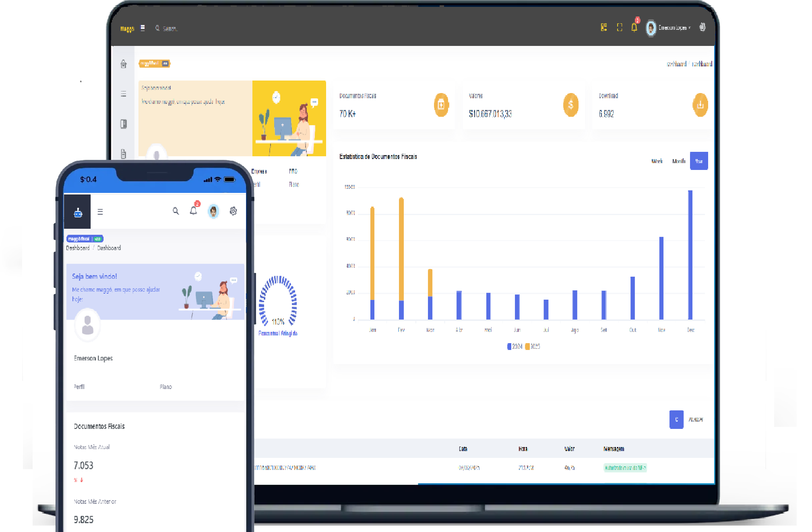Select the Year chart tab

pyautogui.click(x=698, y=161)
